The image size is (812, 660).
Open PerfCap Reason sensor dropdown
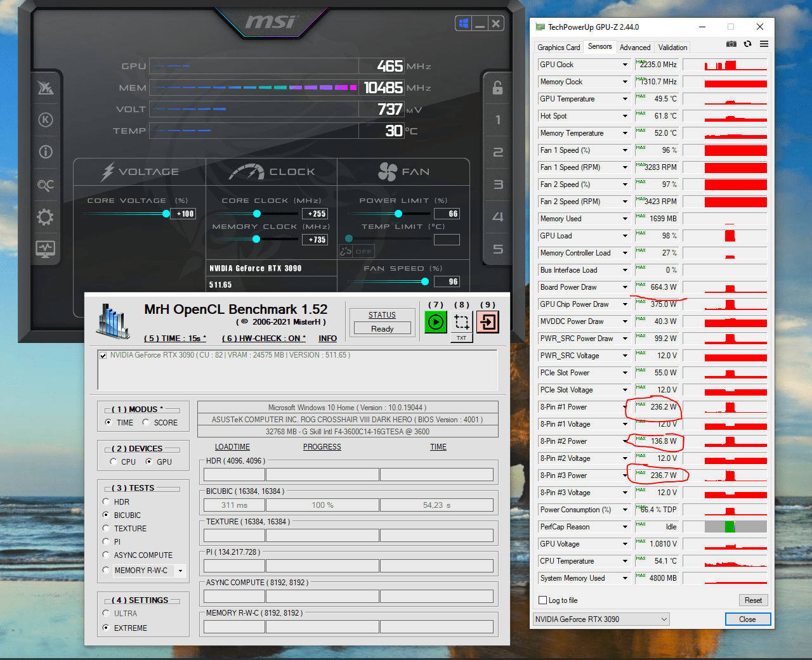[x=625, y=527]
